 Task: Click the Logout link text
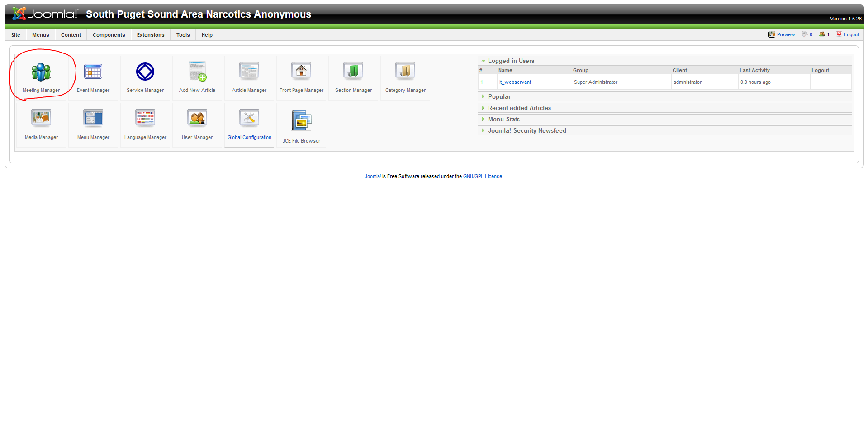point(851,34)
